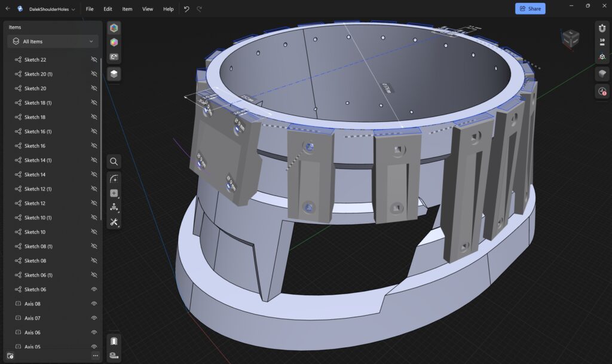612x364 pixels.
Task: Toggle visibility of Axis 08
Action: pos(94,304)
